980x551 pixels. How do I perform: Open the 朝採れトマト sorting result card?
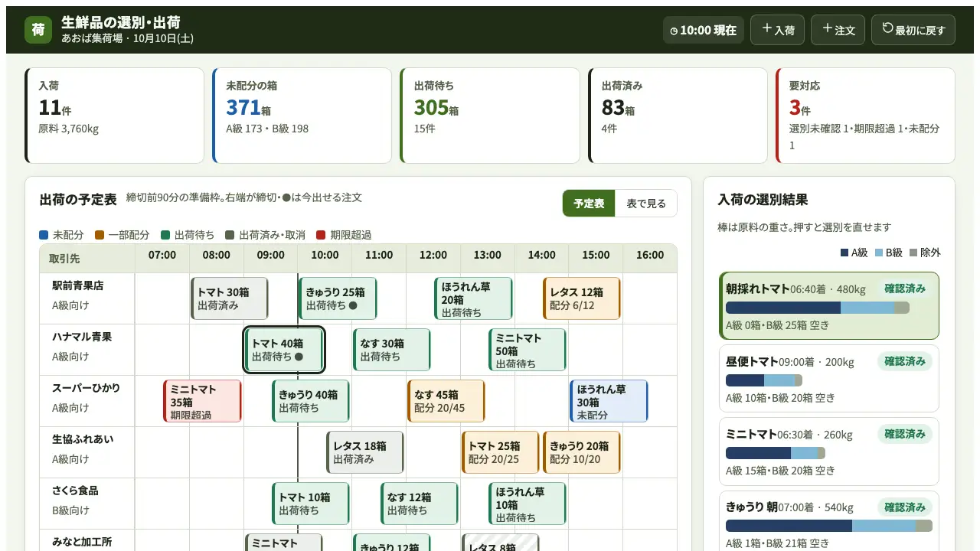(829, 305)
